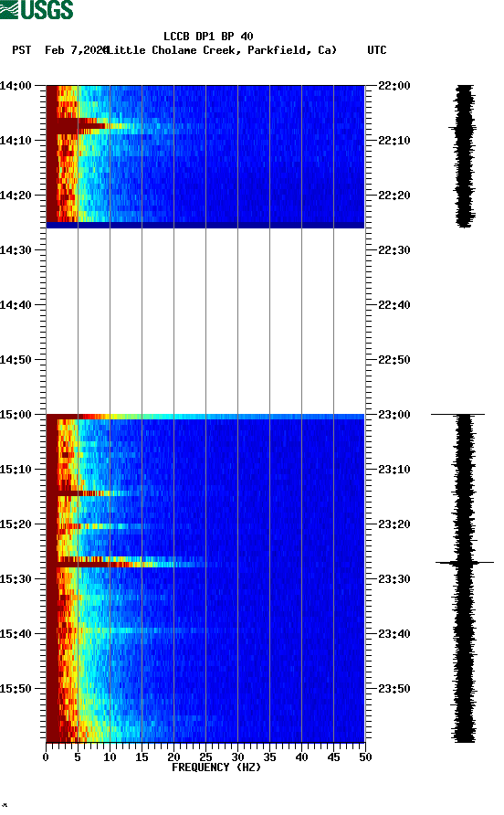Screen dimensions: 504x815
Task: Click the dark blue band ending data at 14:25
Action: 205,225
